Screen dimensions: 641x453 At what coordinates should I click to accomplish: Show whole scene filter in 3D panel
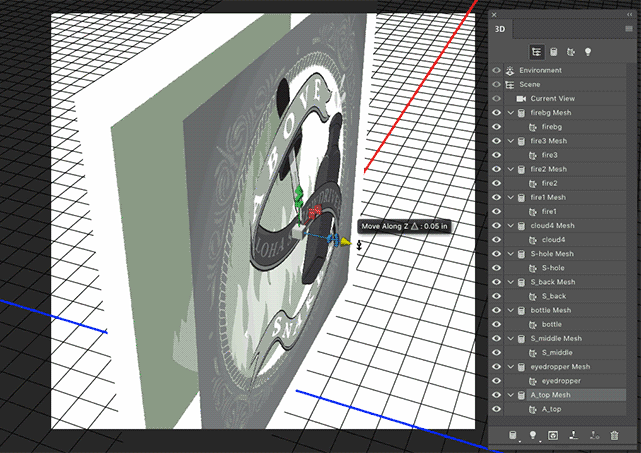point(536,52)
